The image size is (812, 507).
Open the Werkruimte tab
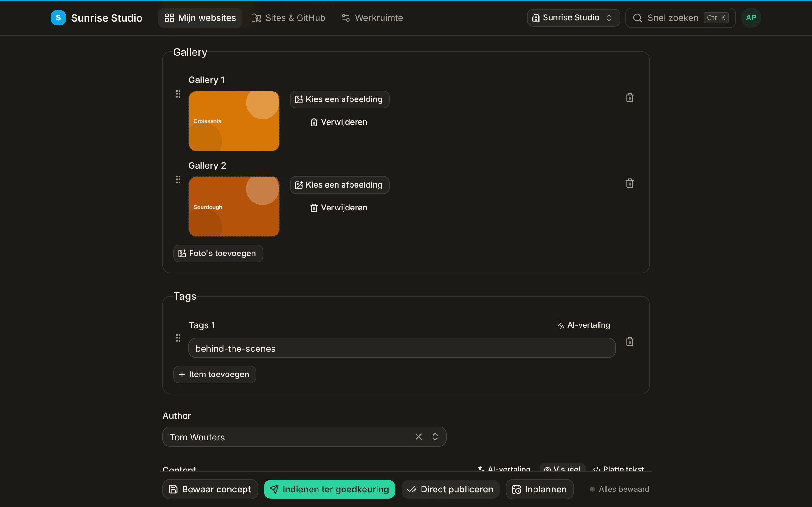tap(372, 18)
